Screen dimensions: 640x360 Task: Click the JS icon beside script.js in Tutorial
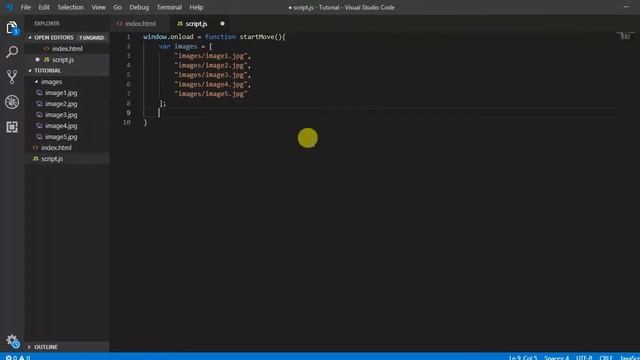click(x=36, y=158)
